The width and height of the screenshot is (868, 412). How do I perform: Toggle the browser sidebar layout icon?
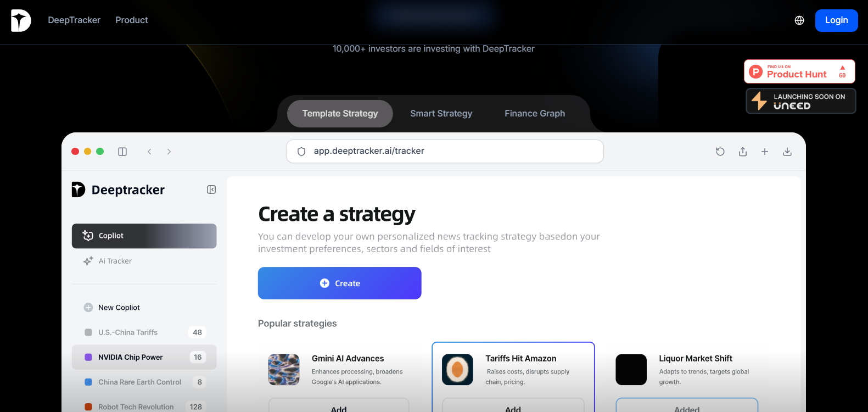pyautogui.click(x=122, y=152)
